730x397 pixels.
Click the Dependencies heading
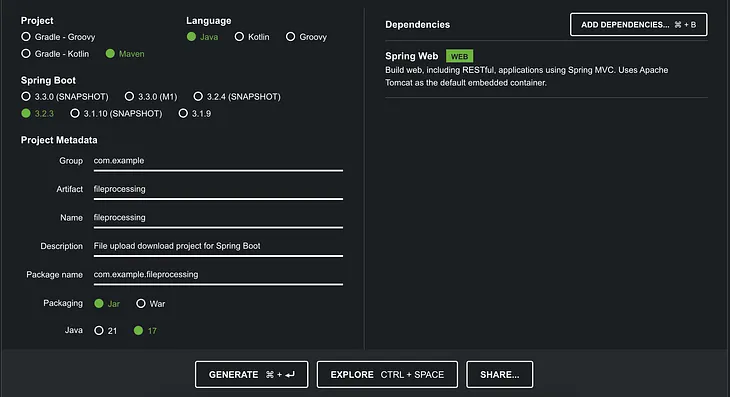pyautogui.click(x=417, y=25)
